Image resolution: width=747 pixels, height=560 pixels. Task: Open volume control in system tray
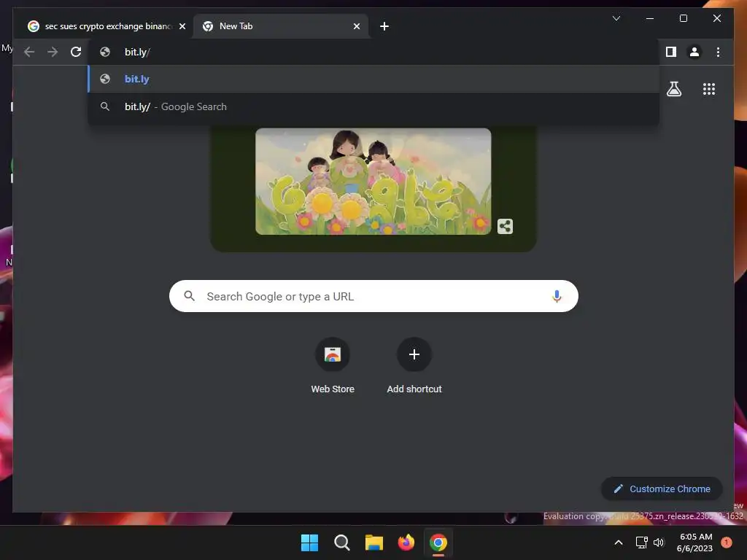[659, 542]
